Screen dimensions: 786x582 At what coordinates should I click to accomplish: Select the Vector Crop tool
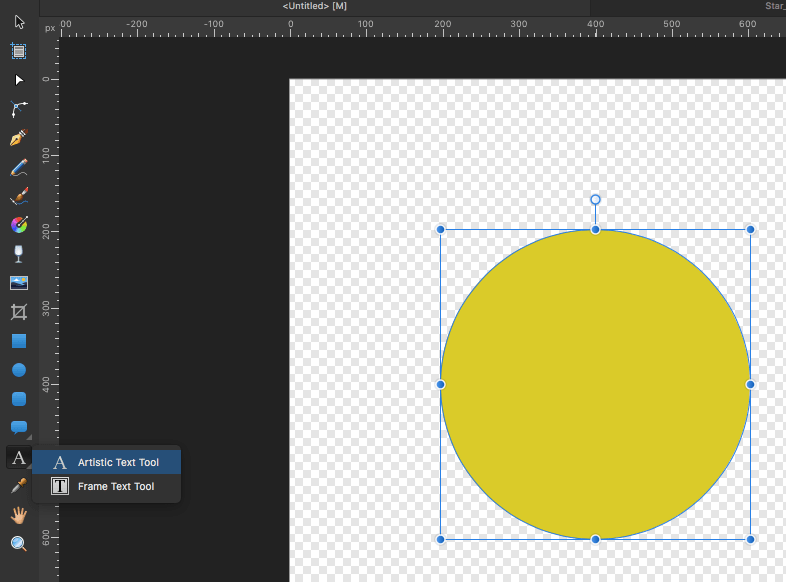pos(19,312)
